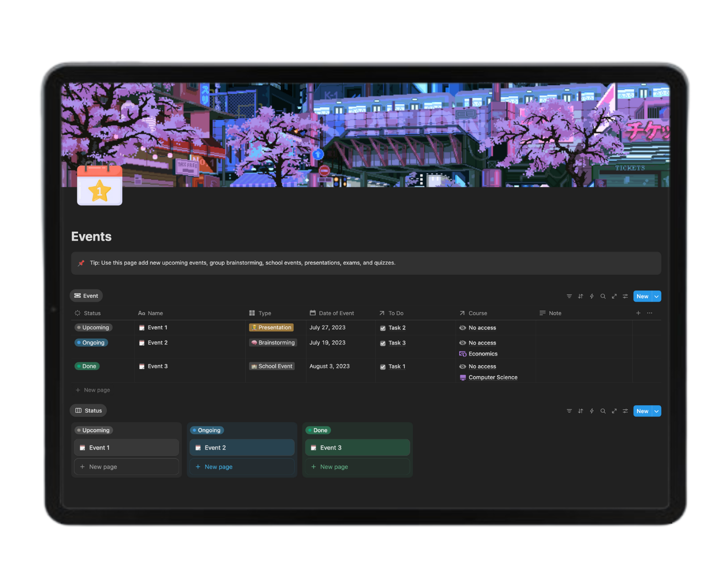The image size is (728, 582).
Task: Click July 27, 2023 date cell
Action: [x=328, y=328]
